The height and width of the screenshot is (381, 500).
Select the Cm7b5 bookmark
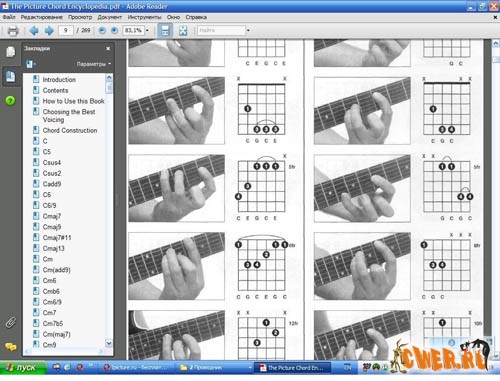(53, 323)
